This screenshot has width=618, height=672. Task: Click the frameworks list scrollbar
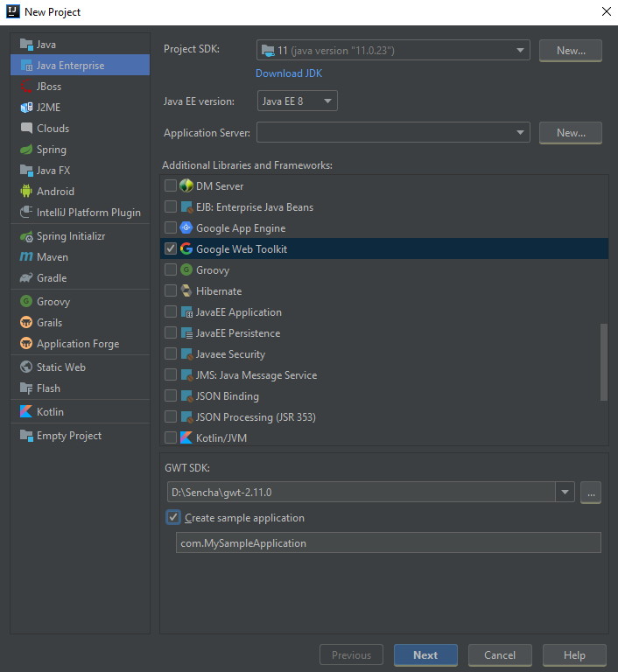click(604, 362)
